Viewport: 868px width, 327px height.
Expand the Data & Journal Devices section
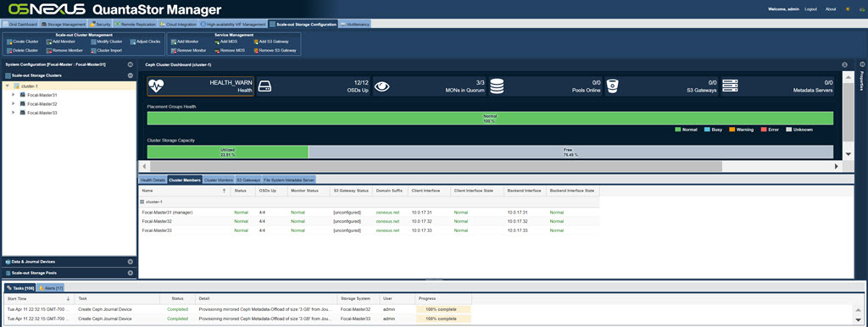[x=130, y=262]
